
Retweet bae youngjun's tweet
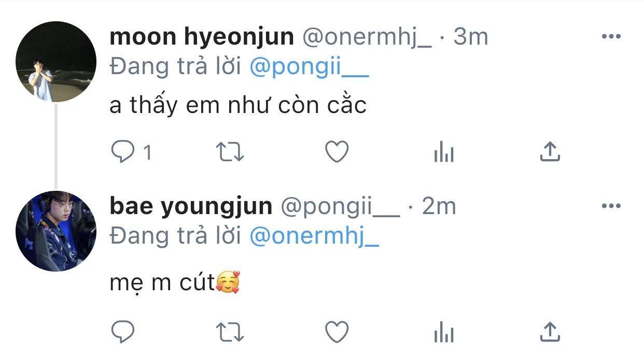tap(230, 332)
